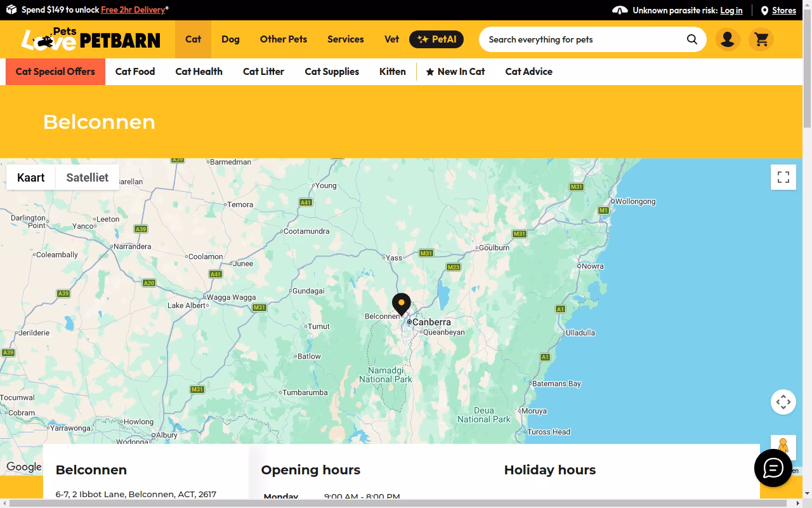Follow Free 2hr Delivery link
This screenshot has width=812, height=508.
click(133, 10)
